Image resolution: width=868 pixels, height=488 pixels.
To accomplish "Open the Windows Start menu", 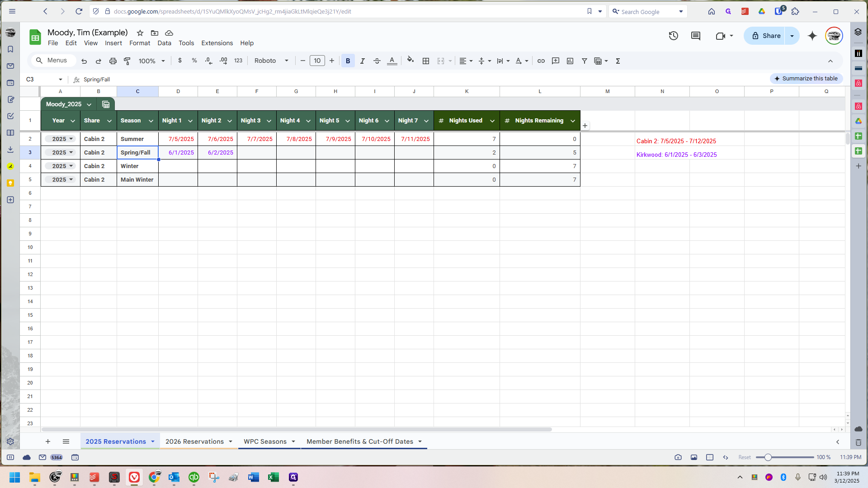I will coord(14,477).
